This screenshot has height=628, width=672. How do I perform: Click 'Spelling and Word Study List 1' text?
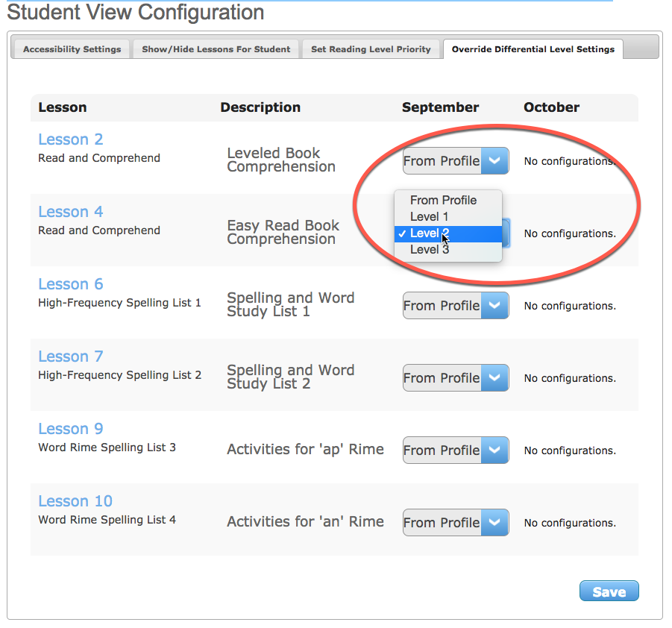[x=291, y=305]
